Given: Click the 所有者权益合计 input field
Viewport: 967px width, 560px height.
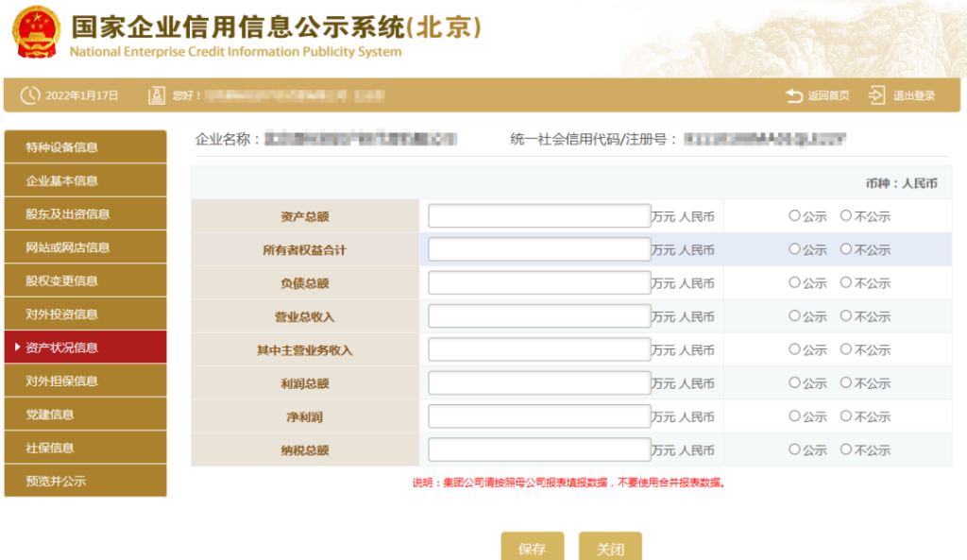Looking at the screenshot, I should [538, 248].
